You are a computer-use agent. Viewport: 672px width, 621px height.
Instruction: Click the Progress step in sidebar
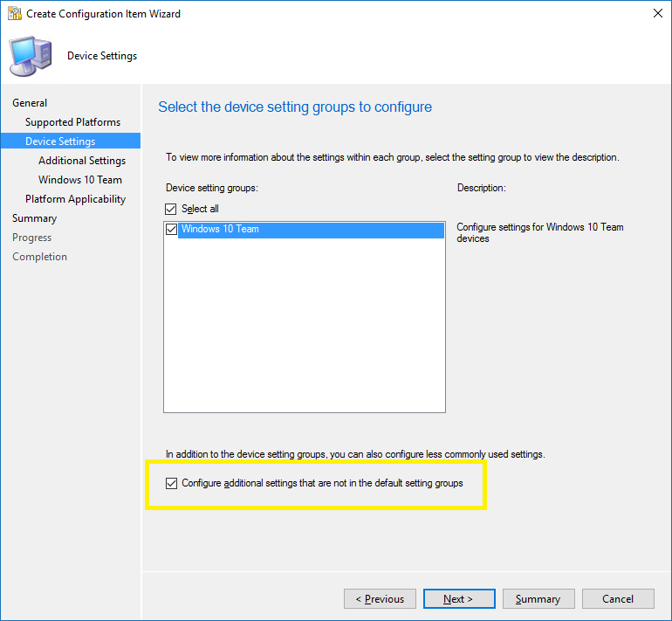coord(31,238)
